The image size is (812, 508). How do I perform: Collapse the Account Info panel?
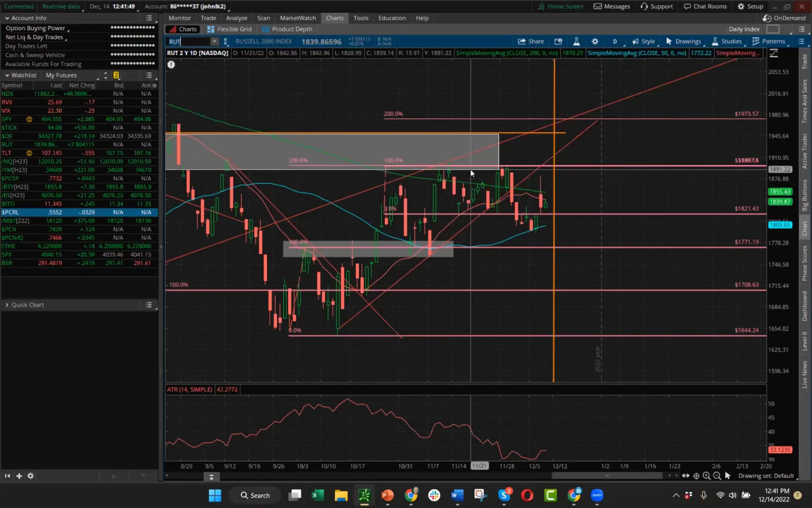[x=7, y=18]
